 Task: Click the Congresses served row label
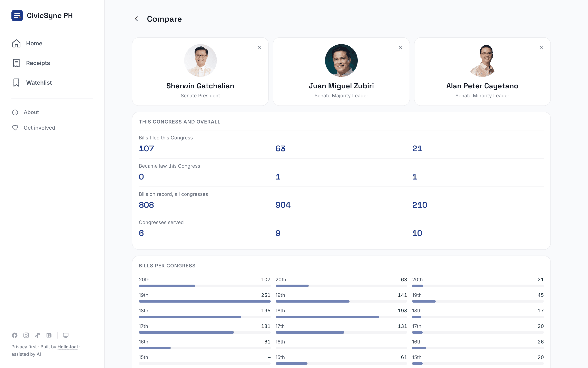(161, 222)
